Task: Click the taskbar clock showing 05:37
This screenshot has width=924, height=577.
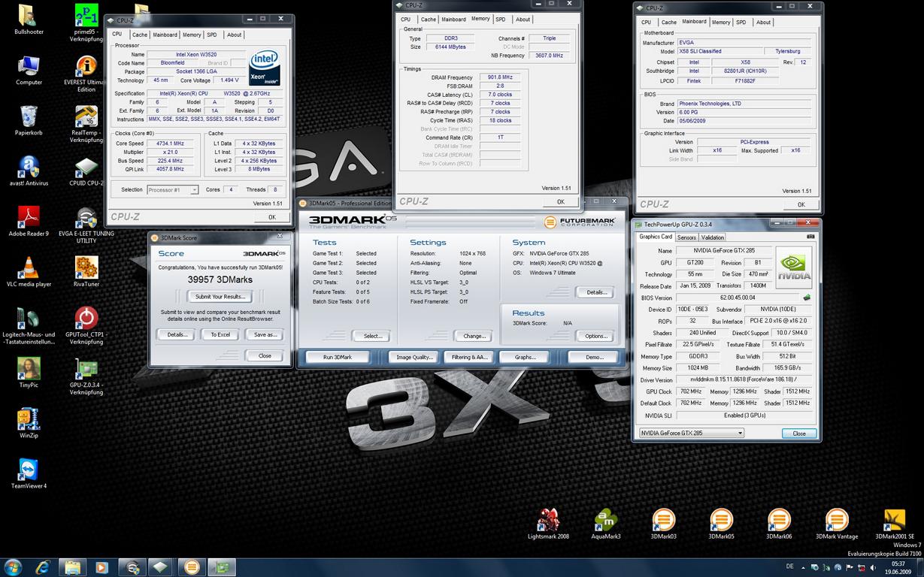Action: (898, 563)
